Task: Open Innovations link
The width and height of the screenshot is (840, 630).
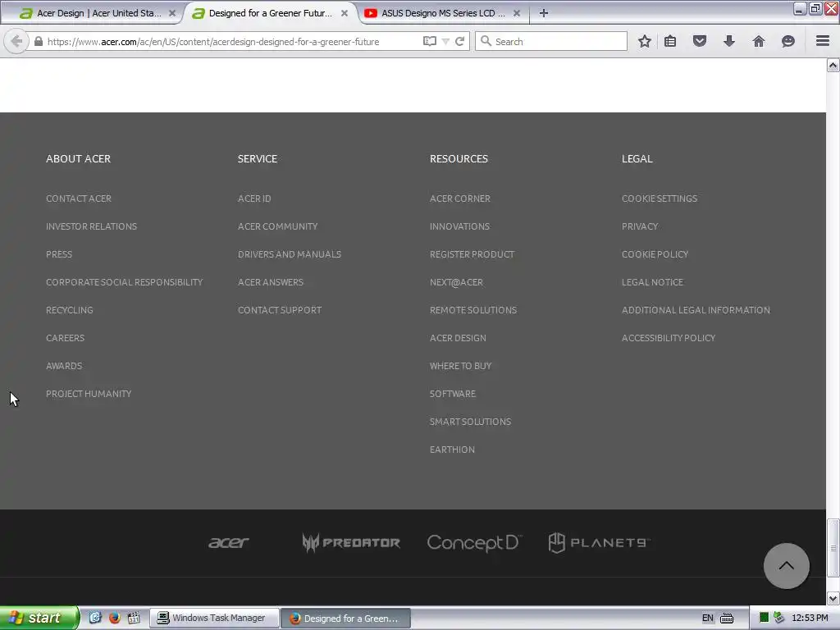Action: [459, 226]
